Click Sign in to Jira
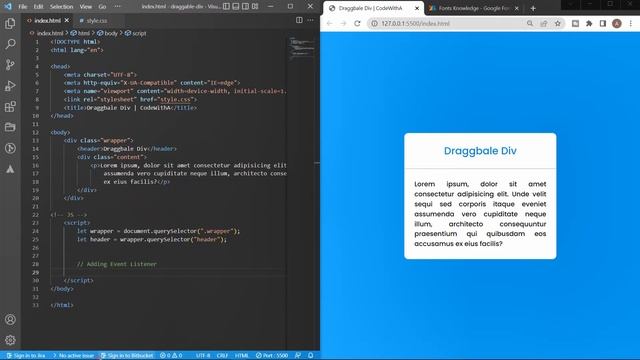 click(x=26, y=356)
